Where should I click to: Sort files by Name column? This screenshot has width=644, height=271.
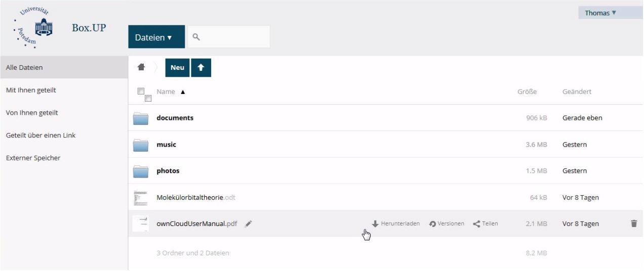click(166, 92)
